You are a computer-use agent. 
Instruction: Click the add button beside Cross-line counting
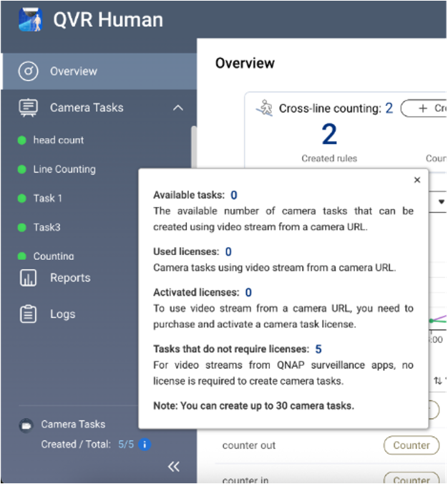pos(425,108)
